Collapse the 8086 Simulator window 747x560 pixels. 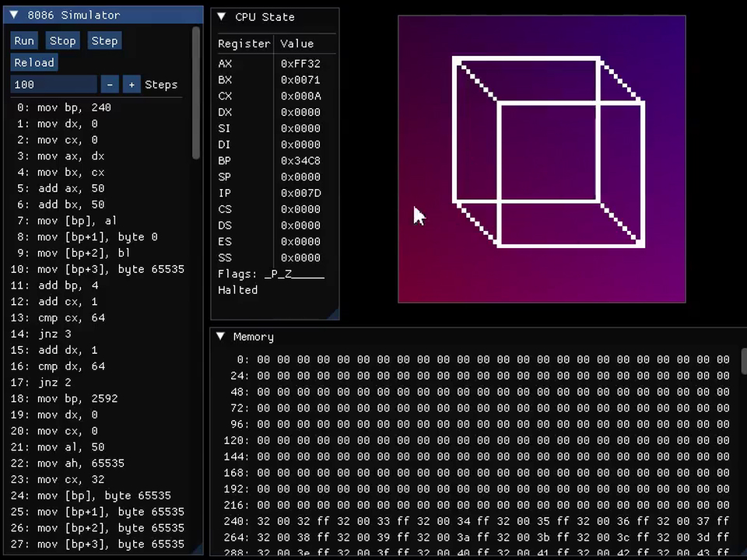(x=14, y=15)
